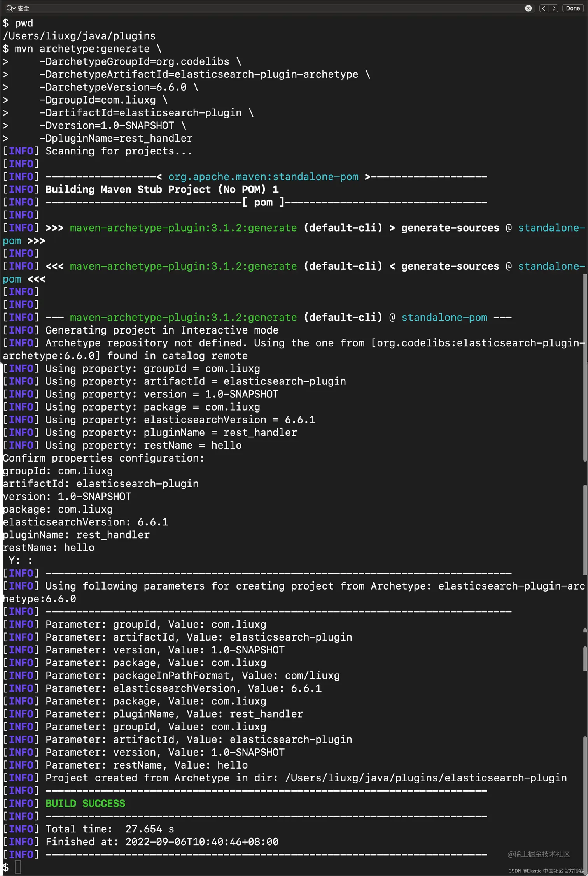Click 'Confirm properties configuration:' line
Image resolution: width=588 pixels, height=876 pixels.
tap(103, 458)
